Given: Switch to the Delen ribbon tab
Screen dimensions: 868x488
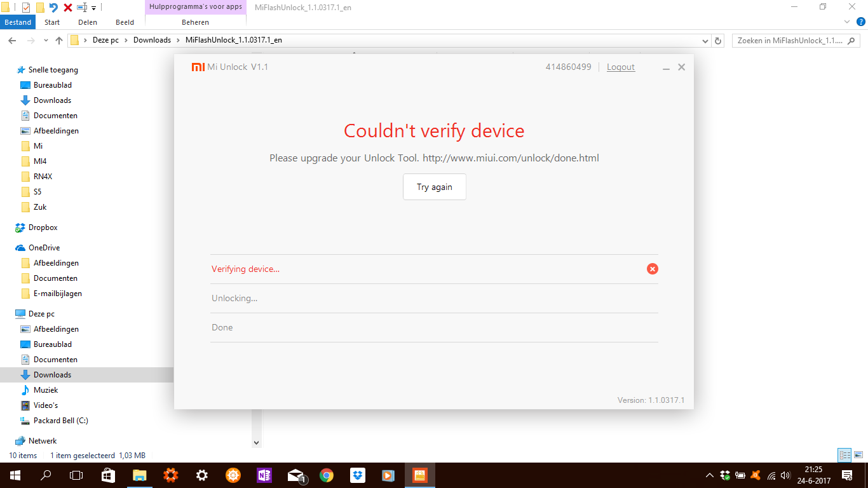Looking at the screenshot, I should pos(88,22).
